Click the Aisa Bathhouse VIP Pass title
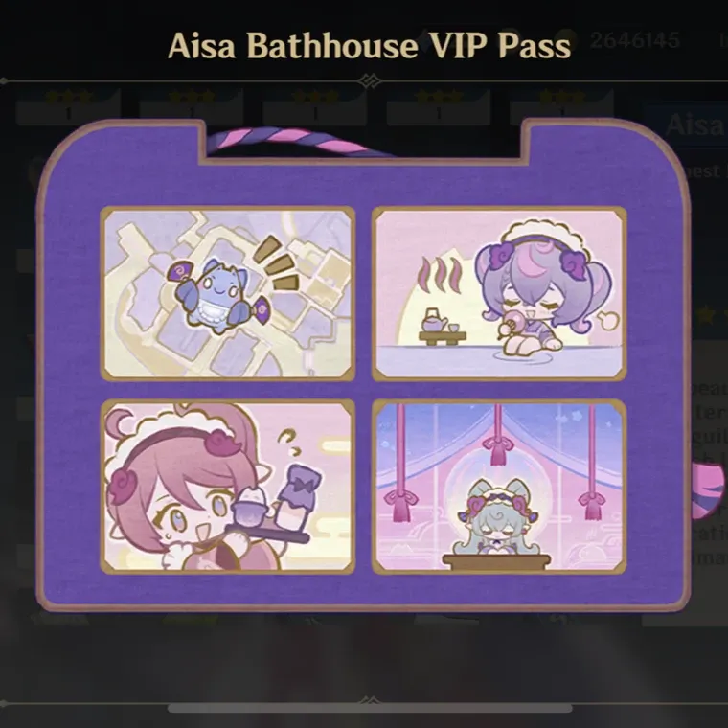 (x=369, y=46)
